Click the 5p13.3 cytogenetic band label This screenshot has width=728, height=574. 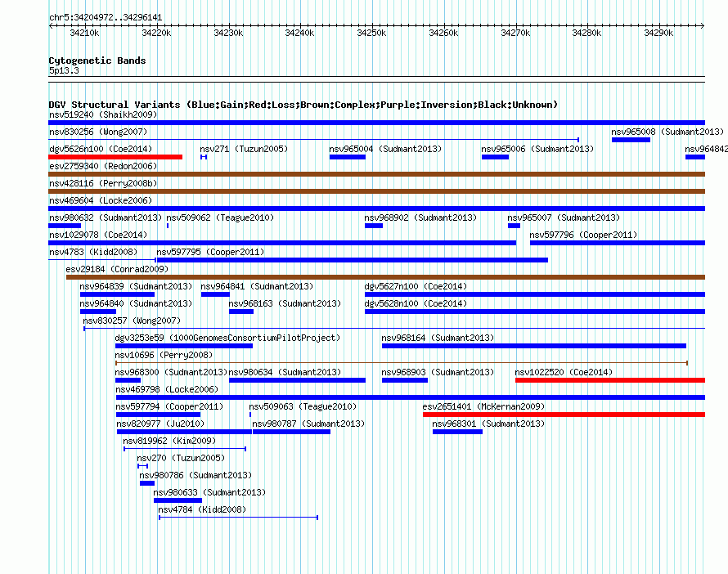click(x=64, y=70)
